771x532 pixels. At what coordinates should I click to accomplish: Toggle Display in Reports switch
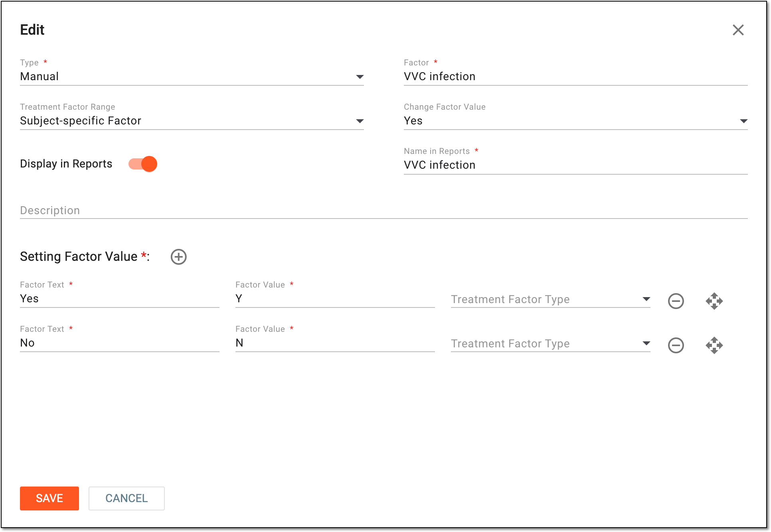coord(142,164)
